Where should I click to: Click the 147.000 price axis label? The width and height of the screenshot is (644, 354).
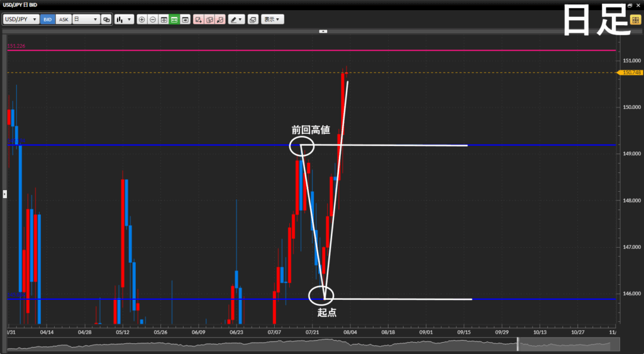pyautogui.click(x=631, y=247)
